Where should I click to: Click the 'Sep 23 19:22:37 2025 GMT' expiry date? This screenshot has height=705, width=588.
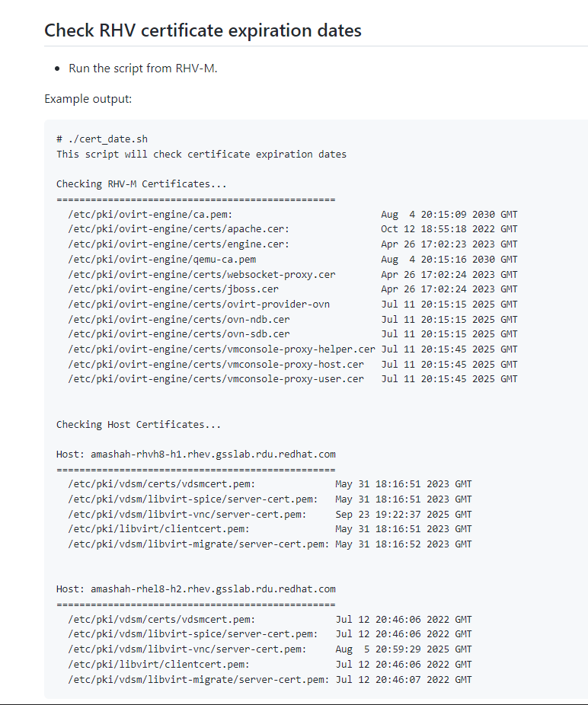403,515
